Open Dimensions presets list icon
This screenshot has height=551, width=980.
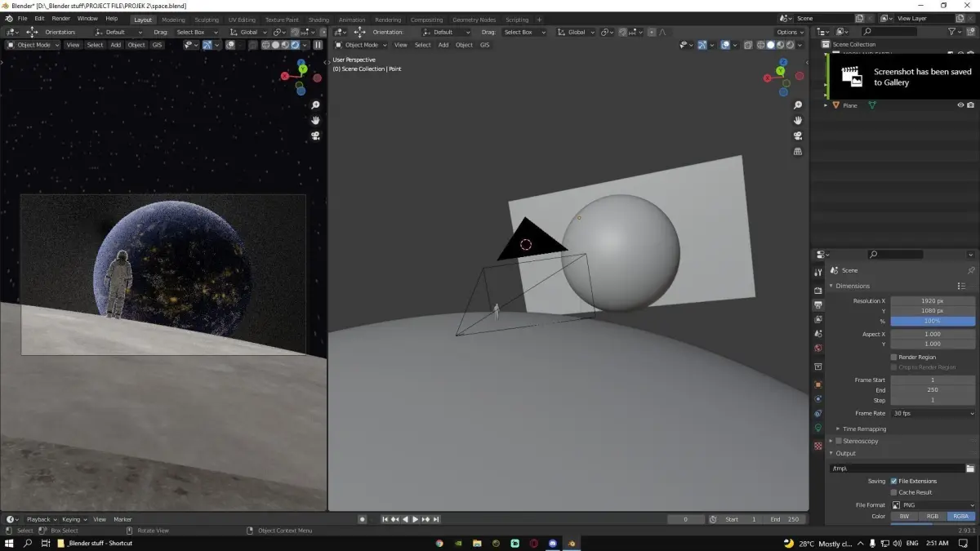tap(961, 286)
